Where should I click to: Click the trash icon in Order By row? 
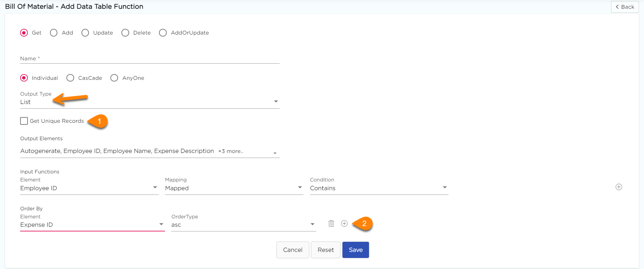[331, 223]
